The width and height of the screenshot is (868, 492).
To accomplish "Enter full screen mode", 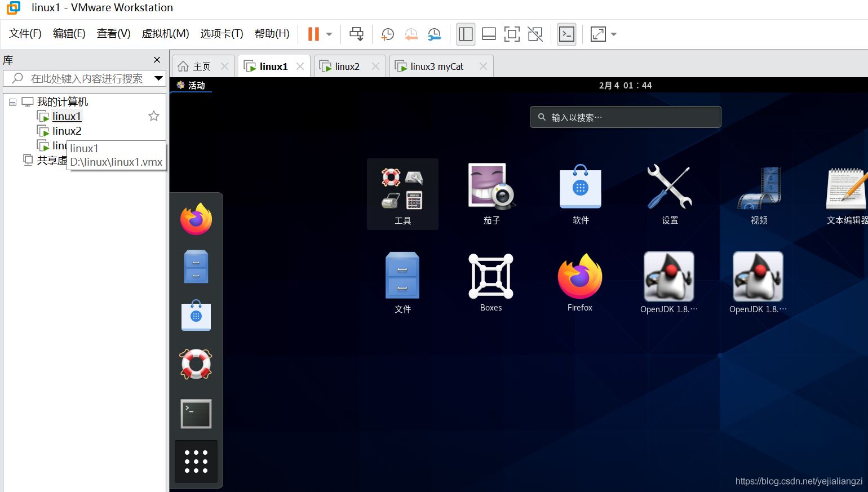I will click(x=512, y=34).
